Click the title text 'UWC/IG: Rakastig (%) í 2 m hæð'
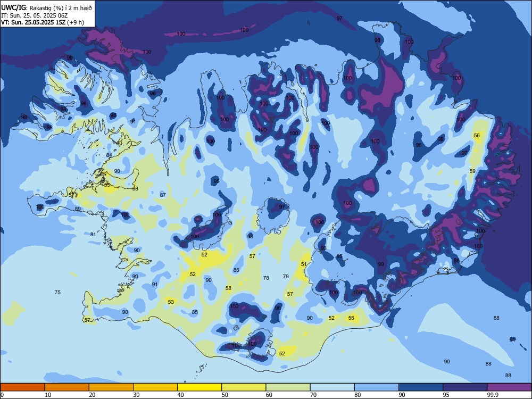This screenshot has width=532, height=399. pos(46,7)
